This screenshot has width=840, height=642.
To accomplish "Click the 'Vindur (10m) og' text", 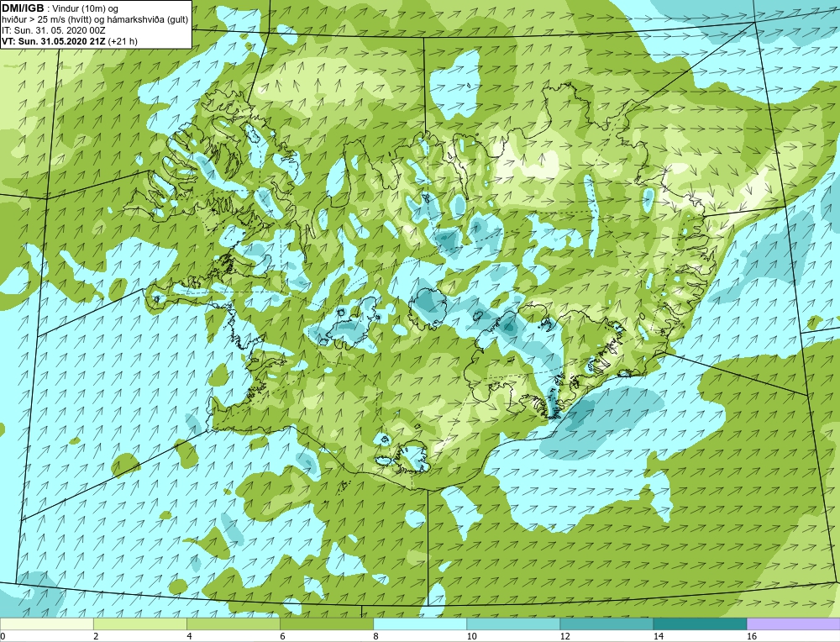I will 87,9.
